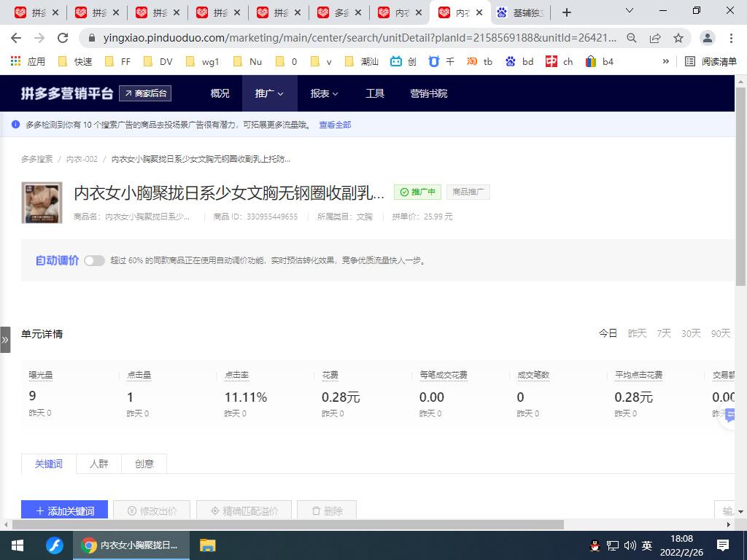Image resolution: width=747 pixels, height=560 pixels.
Task: Open the ch bookmark
Action: tap(560, 61)
